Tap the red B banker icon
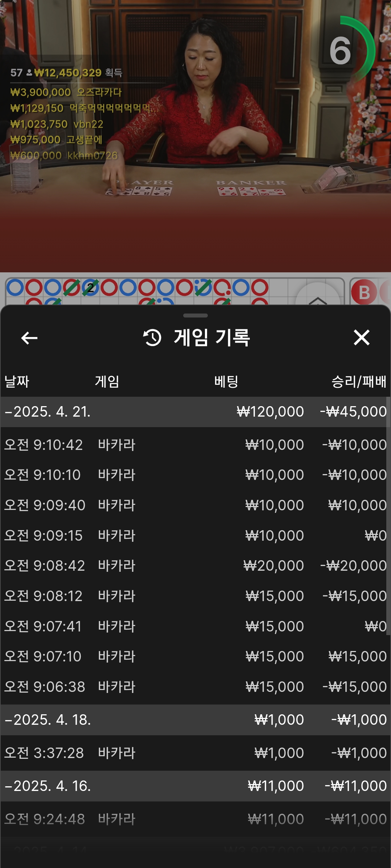This screenshot has height=868, width=391. (364, 292)
